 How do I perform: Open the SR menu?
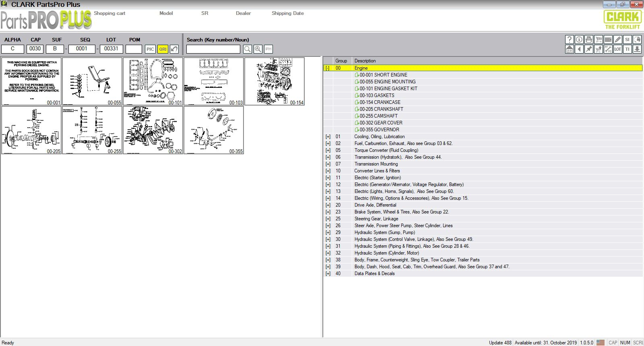(x=205, y=13)
